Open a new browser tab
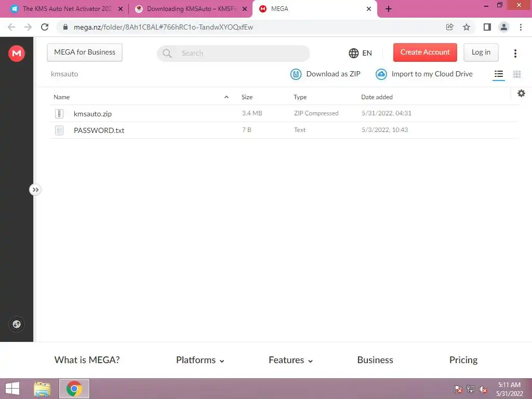532x399 pixels. (x=389, y=9)
